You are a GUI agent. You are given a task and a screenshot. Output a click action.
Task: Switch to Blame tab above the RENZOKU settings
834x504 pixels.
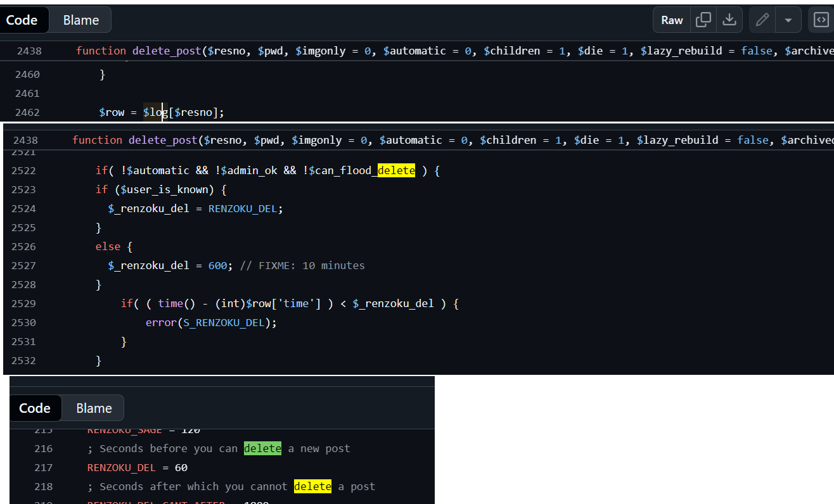pos(94,408)
